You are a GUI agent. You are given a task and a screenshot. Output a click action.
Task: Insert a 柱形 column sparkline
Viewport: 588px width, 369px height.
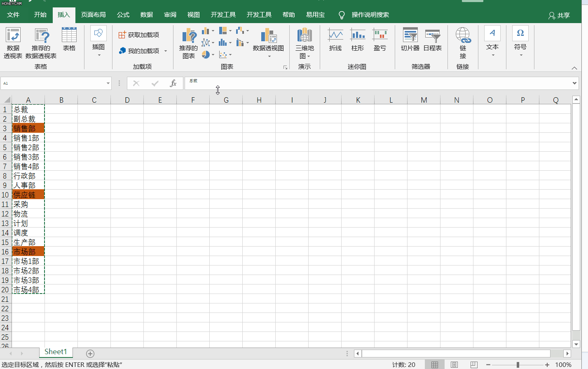[358, 40]
